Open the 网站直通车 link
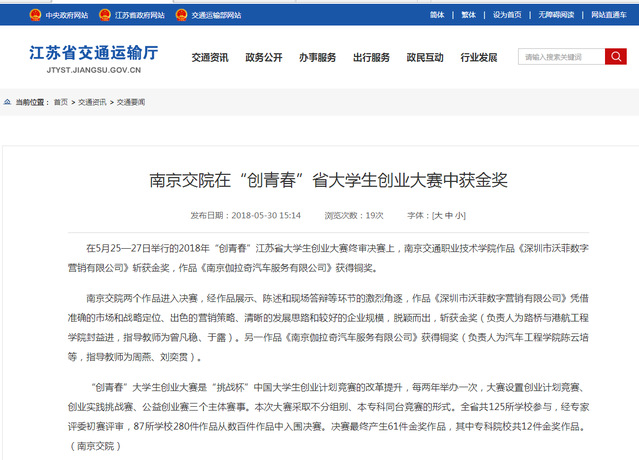The height and width of the screenshot is (460, 639). point(609,15)
